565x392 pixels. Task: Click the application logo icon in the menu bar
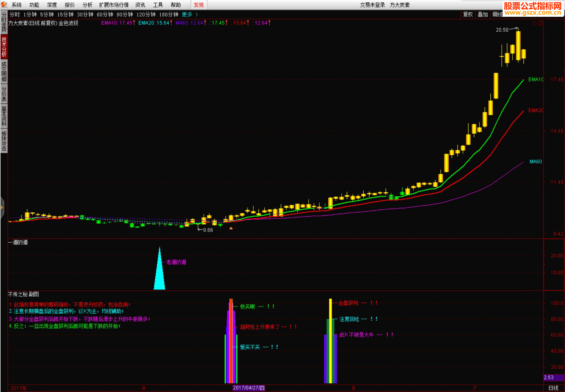pyautogui.click(x=4, y=5)
